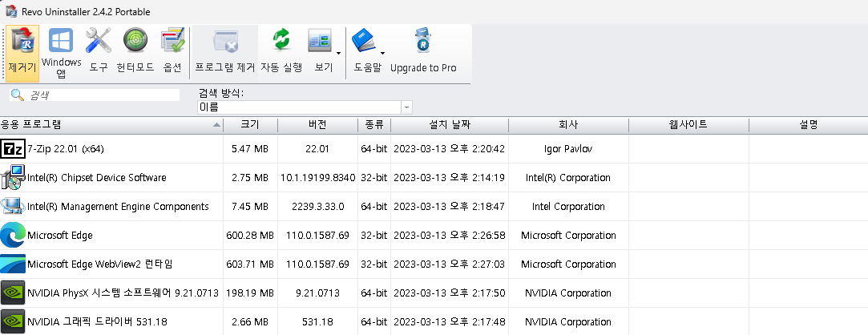Viewport: 868px width, 335px height.
Task: Sort by 설명 column header
Action: click(808, 125)
